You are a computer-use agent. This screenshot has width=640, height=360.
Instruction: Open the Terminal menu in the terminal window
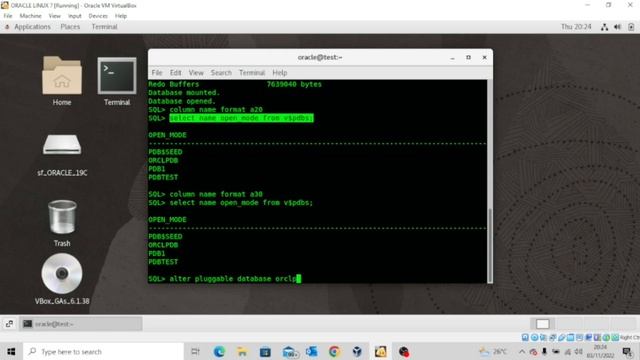coord(251,73)
